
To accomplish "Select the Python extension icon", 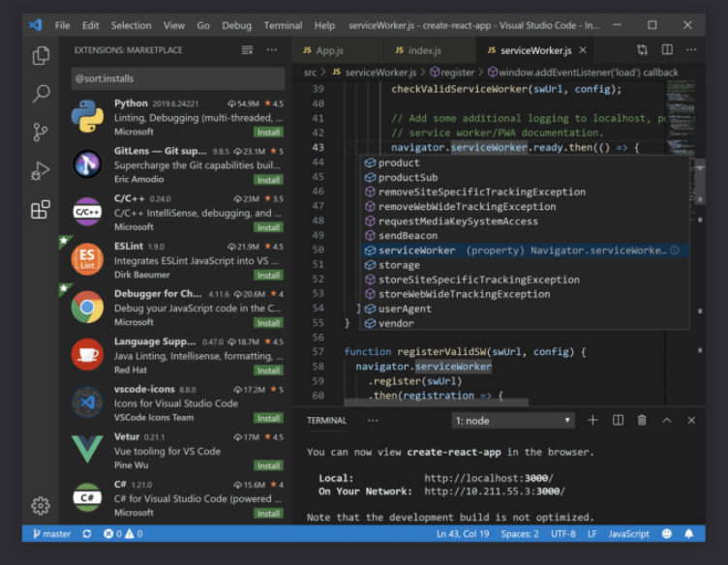I will tap(87, 116).
